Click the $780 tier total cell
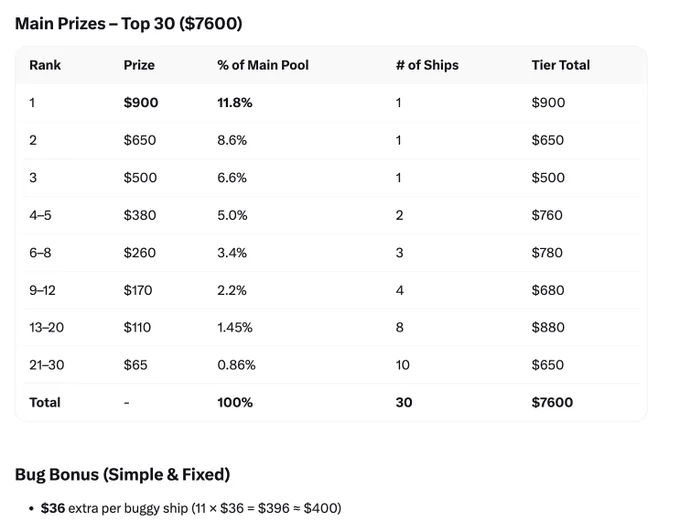Screen dimensions: 680x521 (547, 253)
